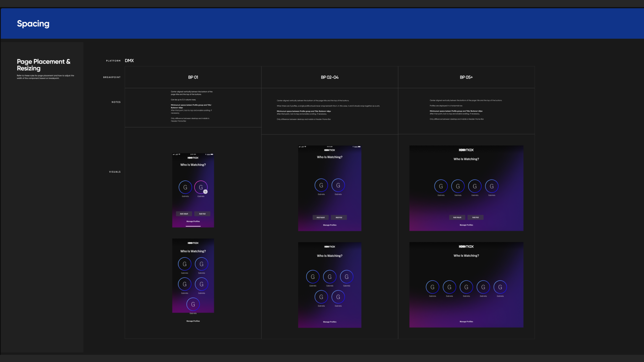The image size is (644, 362).
Task: Click the HBO Max logo in BP 05+ top mockup
Action: (466, 150)
